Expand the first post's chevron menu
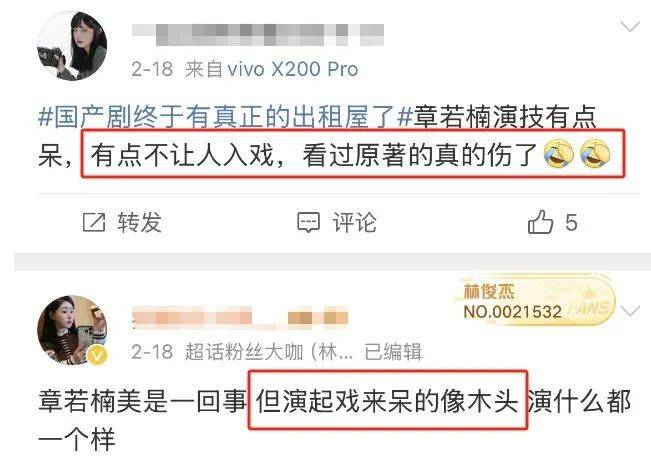Image resolution: width=651 pixels, height=471 pixels. [630, 27]
